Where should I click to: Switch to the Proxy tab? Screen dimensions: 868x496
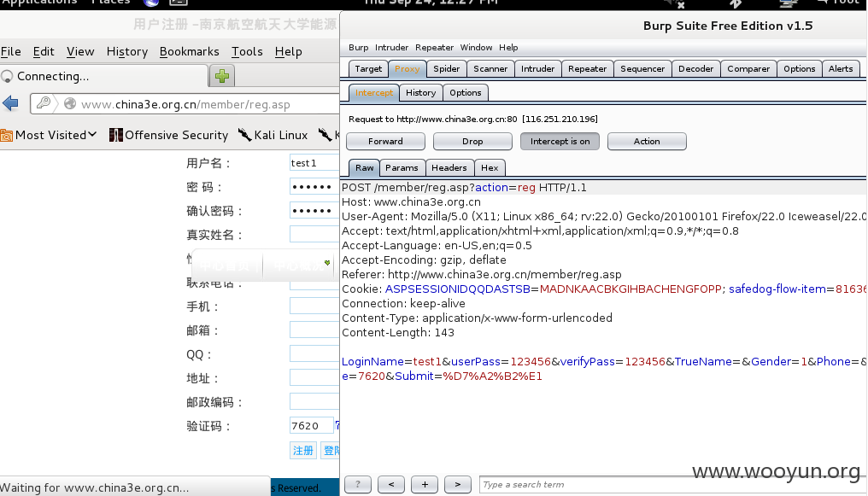pos(407,68)
